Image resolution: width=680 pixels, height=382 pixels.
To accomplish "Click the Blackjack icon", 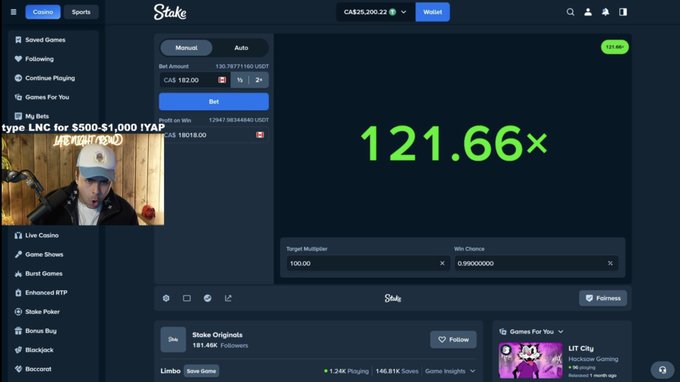I will [x=18, y=349].
